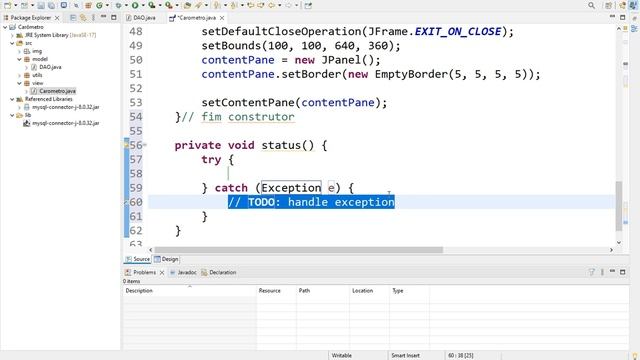Sort Problems by Location column
The height and width of the screenshot is (360, 640).
click(369, 291)
